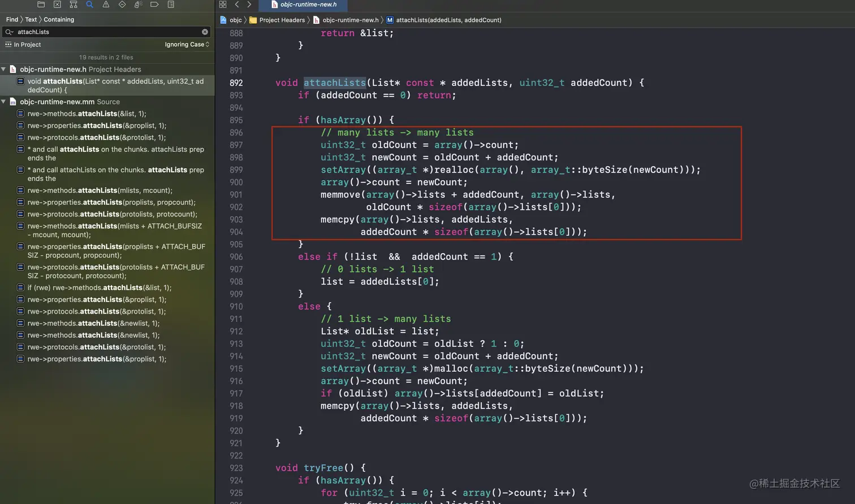Open the search options magnifier dropdown
The height and width of the screenshot is (504, 855).
point(10,32)
